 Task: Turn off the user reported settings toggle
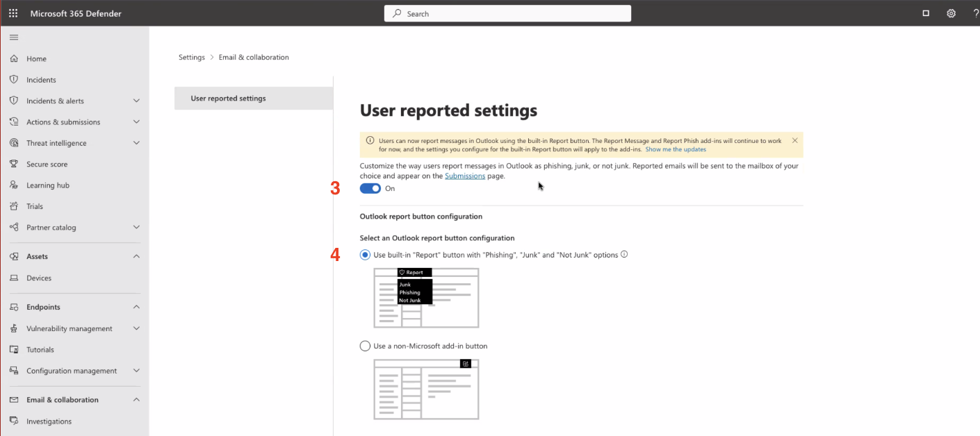point(370,188)
